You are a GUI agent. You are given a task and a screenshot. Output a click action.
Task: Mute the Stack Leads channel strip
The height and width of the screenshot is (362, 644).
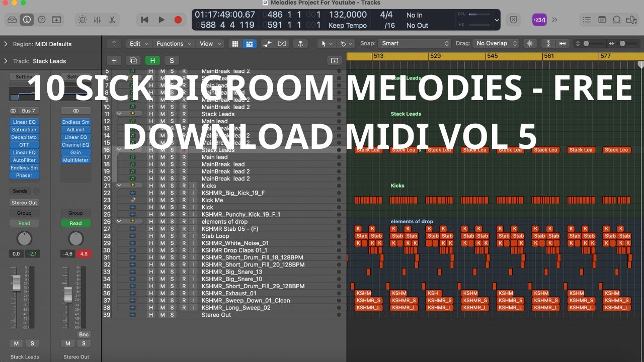pyautogui.click(x=16, y=343)
